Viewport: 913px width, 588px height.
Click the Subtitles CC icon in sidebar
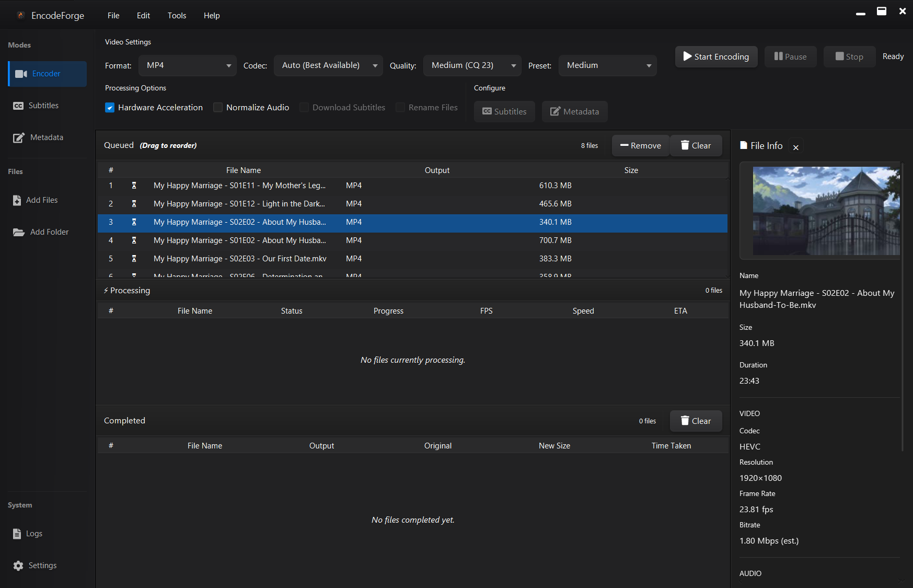pyautogui.click(x=18, y=106)
